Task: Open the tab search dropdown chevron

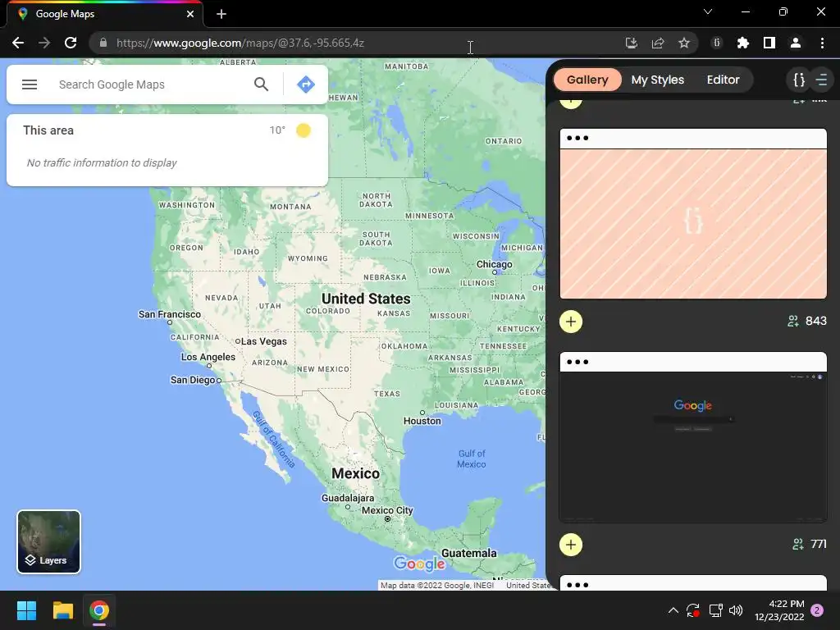Action: (708, 11)
